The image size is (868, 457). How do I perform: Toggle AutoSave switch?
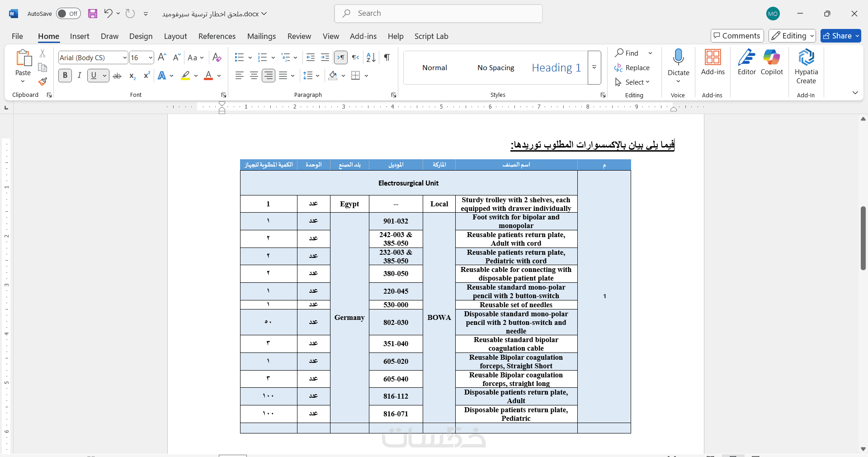[x=68, y=14]
